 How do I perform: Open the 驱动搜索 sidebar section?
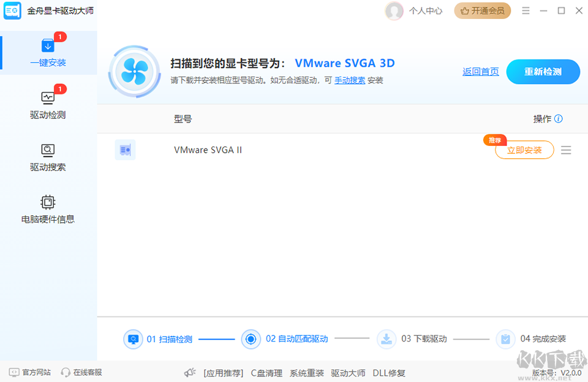(48, 157)
